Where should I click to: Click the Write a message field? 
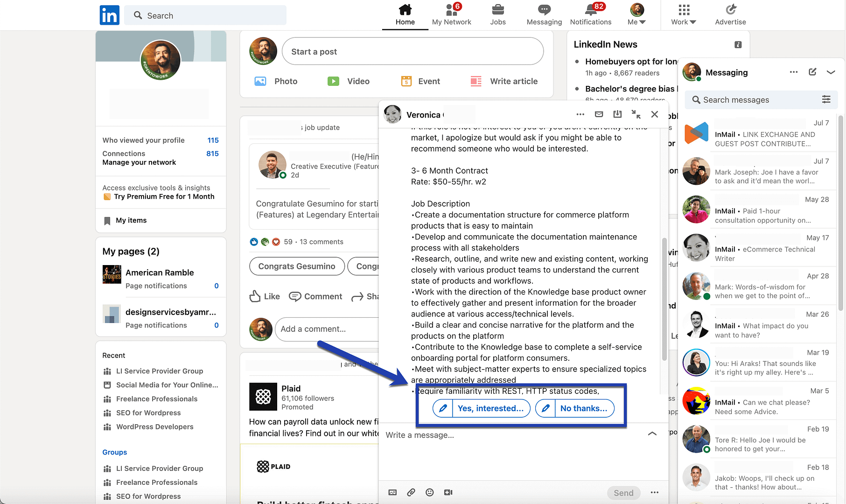point(513,435)
